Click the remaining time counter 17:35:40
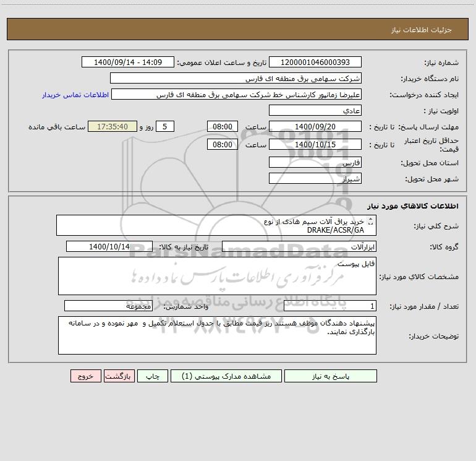Image resolution: width=476 pixels, height=461 pixels. click(x=113, y=126)
